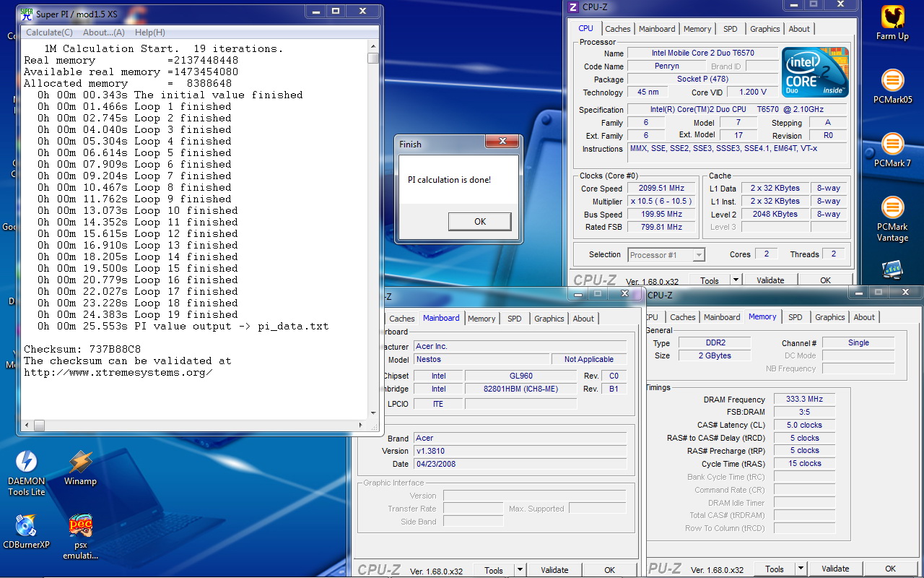Click the Southbridge value '82801HBM (ICH8-ME)'

tap(520, 389)
